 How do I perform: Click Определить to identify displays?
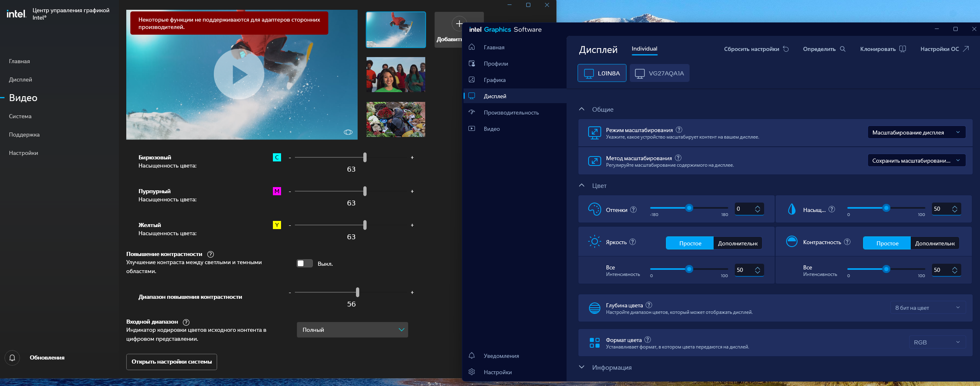point(824,49)
